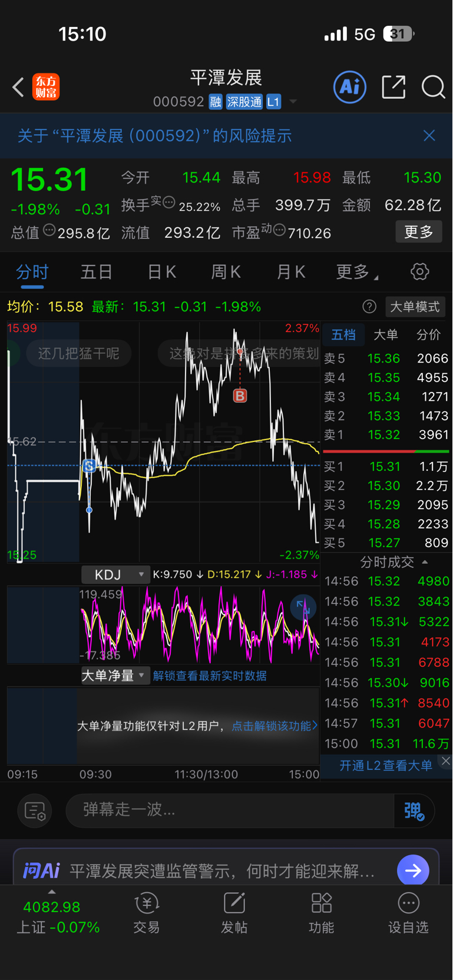Viewport: 453px width, 980px height.
Task: Open 交易 trade icon
Action: 146,913
